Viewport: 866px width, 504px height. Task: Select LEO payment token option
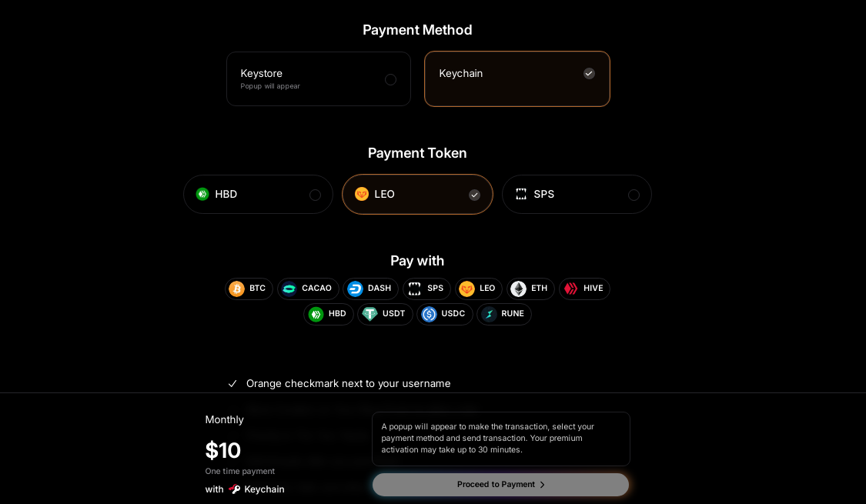pyautogui.click(x=474, y=195)
